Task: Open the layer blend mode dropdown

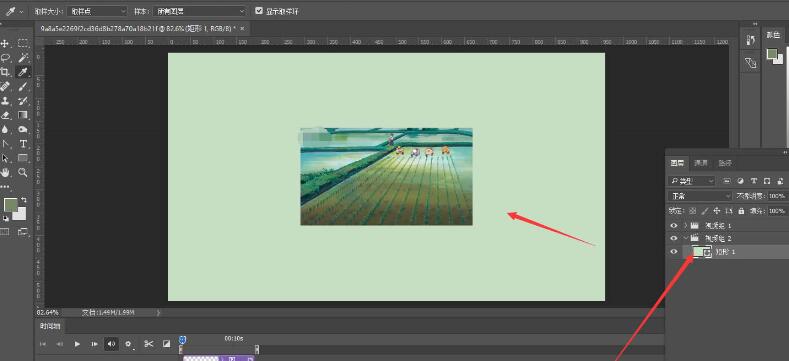Action: (700, 196)
